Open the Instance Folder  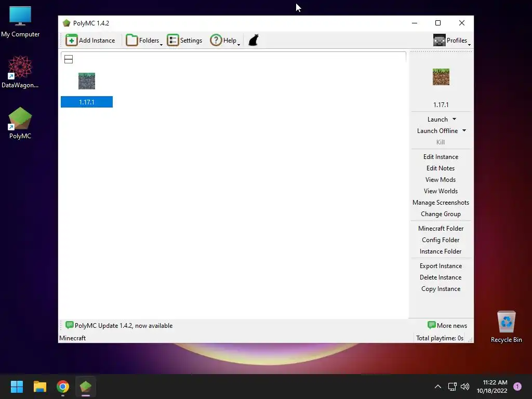(441, 251)
